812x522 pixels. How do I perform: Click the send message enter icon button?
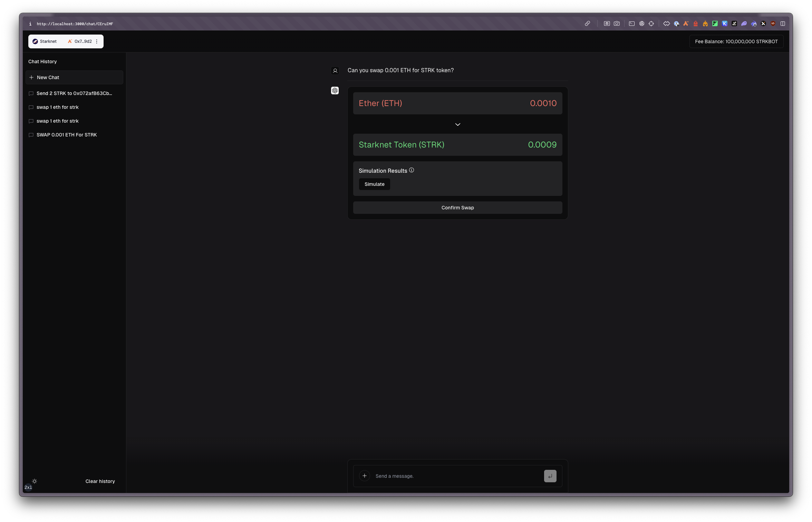[x=550, y=476]
